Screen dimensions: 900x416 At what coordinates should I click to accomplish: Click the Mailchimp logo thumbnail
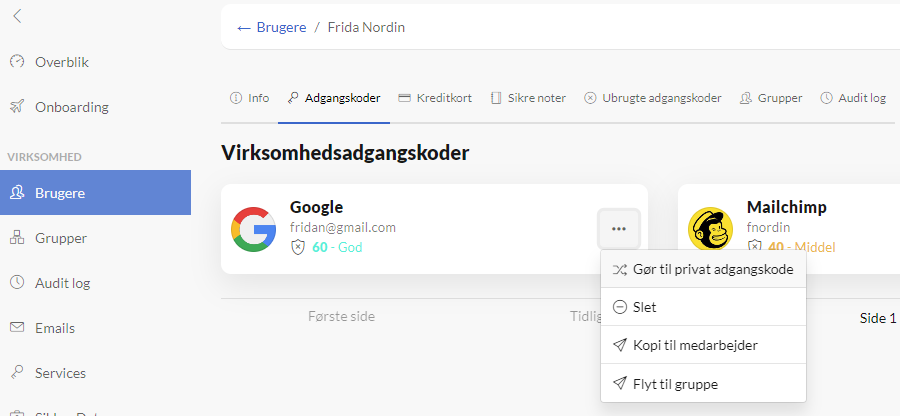(x=711, y=229)
